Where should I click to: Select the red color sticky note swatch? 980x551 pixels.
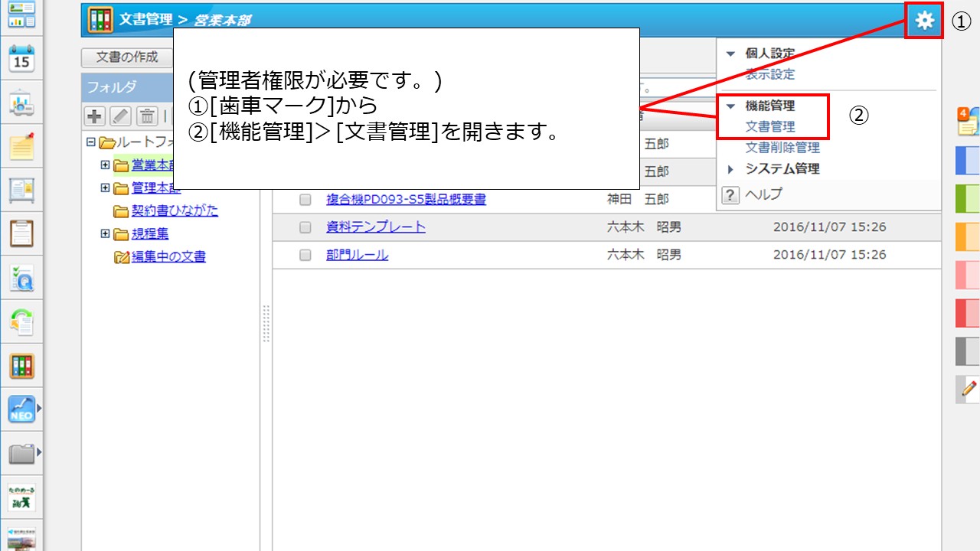tap(968, 313)
